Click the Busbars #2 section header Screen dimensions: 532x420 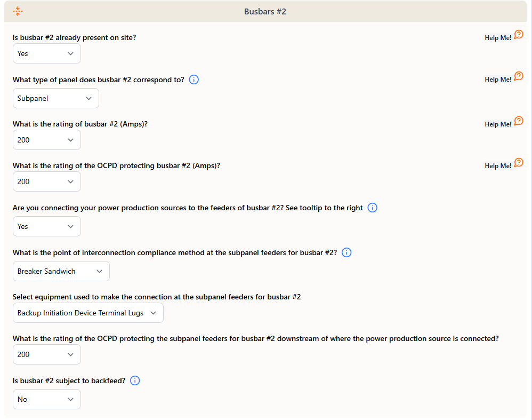click(265, 11)
